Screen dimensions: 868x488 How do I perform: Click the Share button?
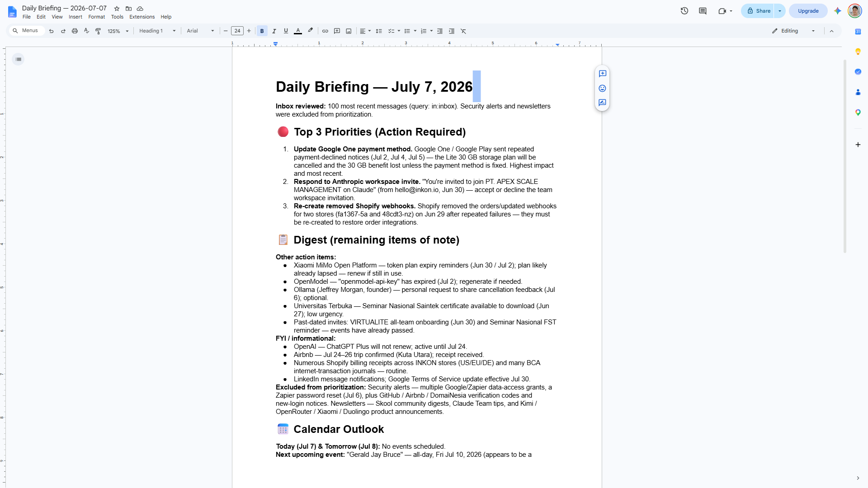[x=758, y=11]
